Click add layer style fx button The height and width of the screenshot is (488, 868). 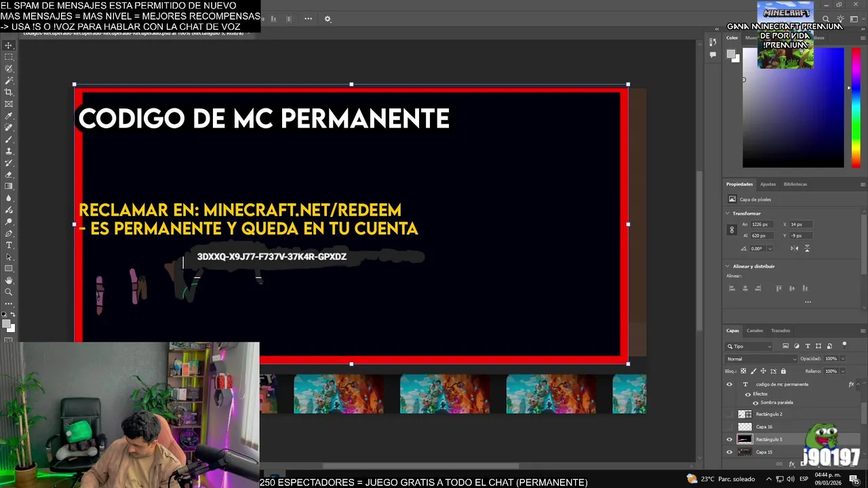(791, 464)
